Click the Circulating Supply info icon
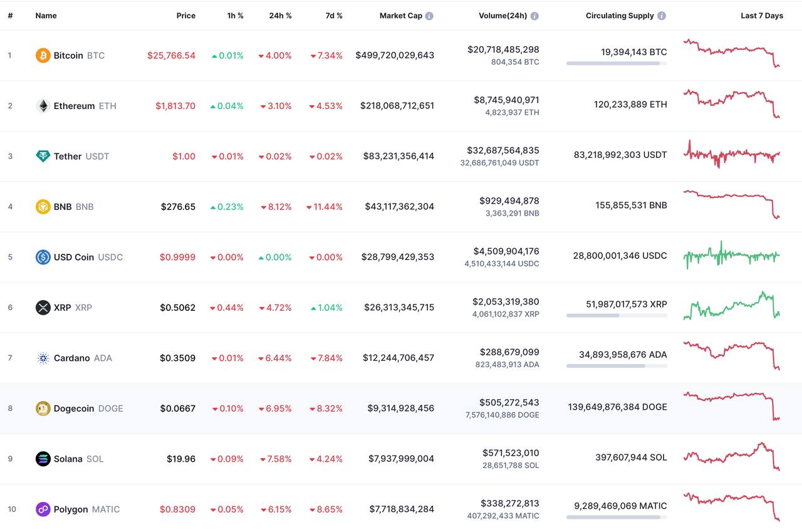 pos(662,16)
